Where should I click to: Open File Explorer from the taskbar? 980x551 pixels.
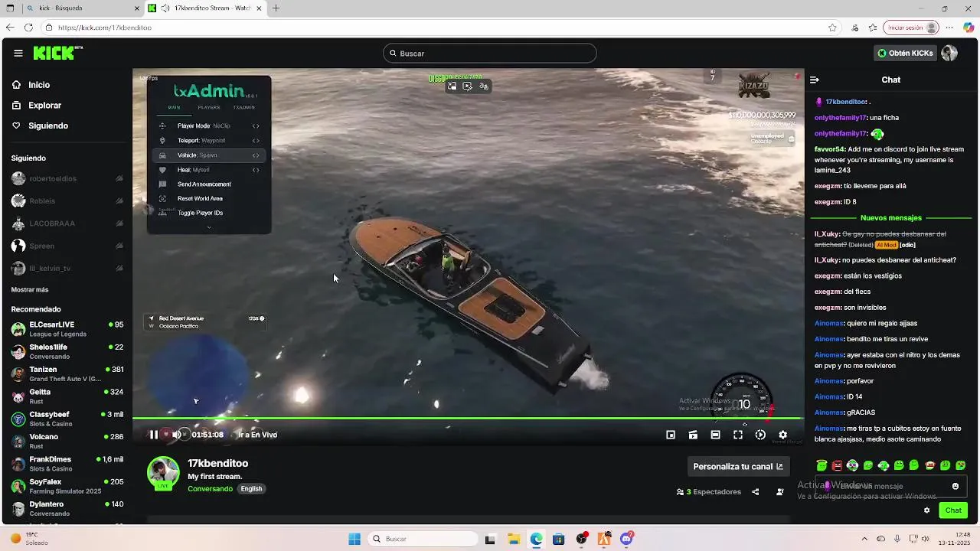point(513,539)
